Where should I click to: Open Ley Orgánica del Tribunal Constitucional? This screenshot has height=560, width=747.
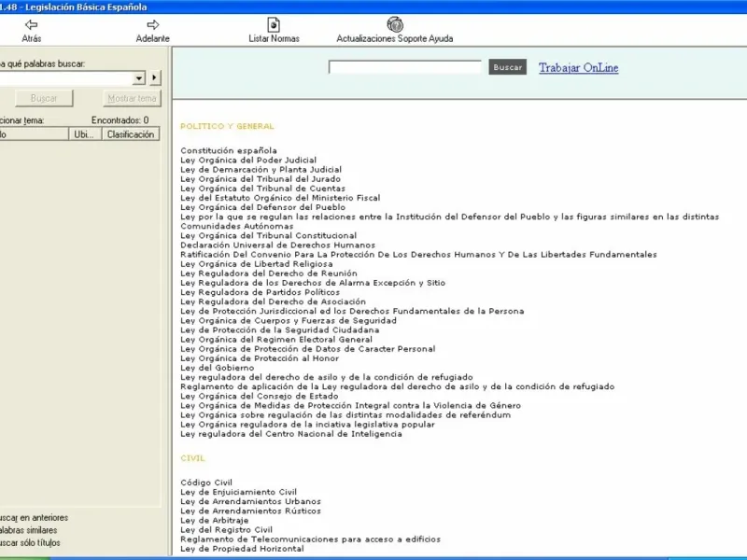click(268, 236)
